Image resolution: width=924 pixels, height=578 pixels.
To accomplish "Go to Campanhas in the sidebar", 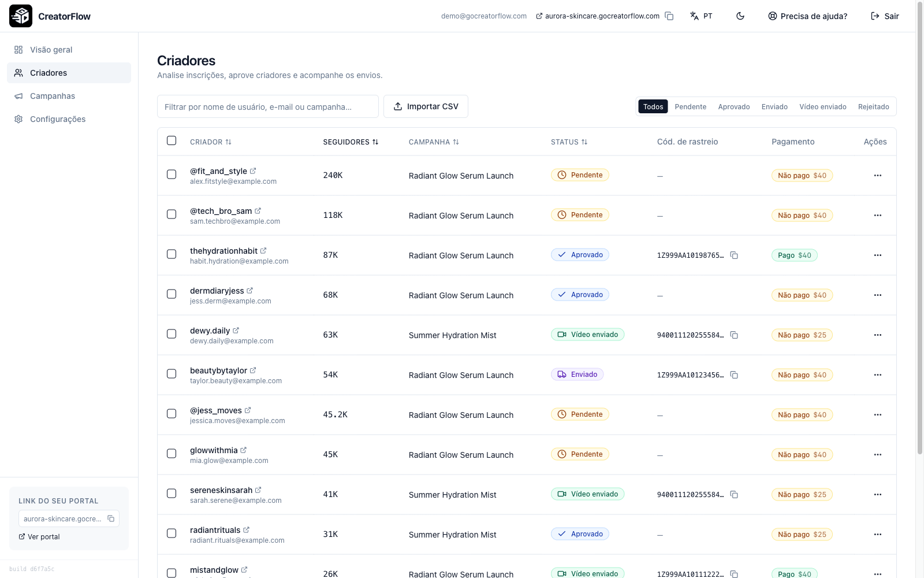I will [69, 96].
